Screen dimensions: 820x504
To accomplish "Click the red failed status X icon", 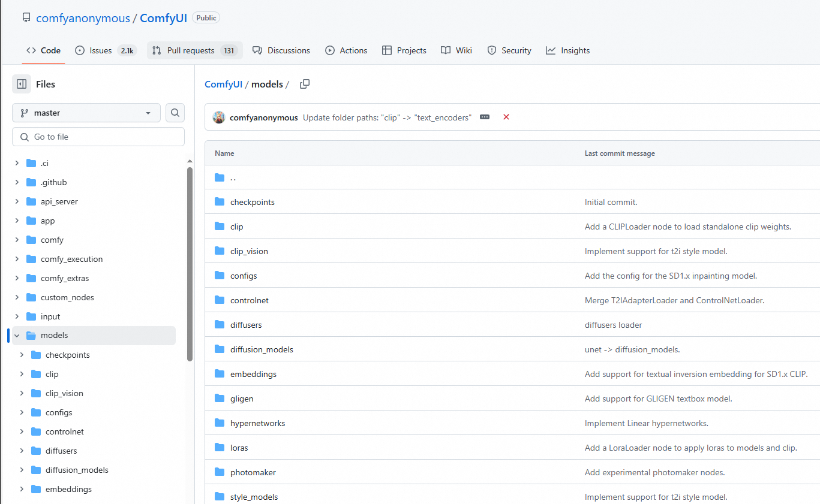I will click(506, 117).
